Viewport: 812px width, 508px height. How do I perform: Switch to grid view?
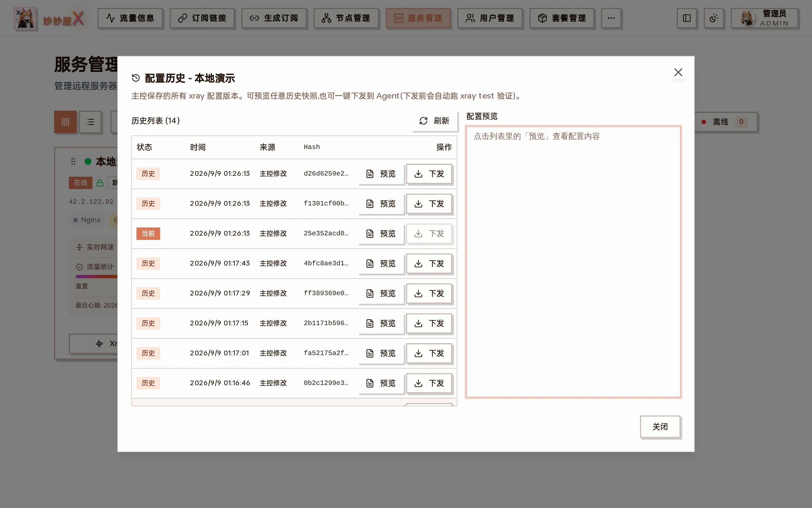pos(65,122)
